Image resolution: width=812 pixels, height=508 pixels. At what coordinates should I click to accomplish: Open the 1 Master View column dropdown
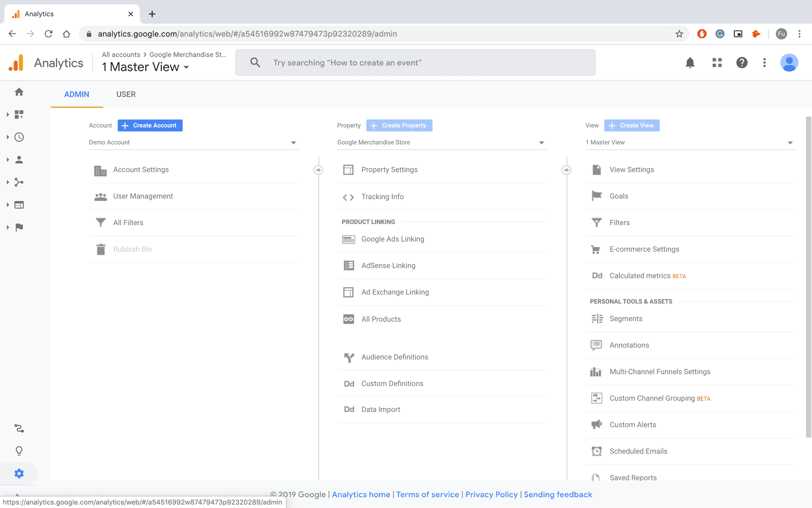click(690, 142)
